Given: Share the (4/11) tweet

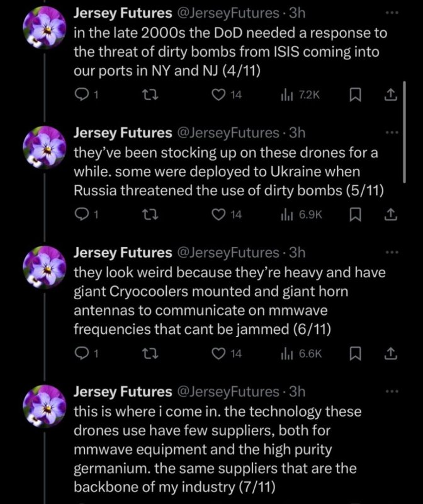Looking at the screenshot, I should pos(390,94).
